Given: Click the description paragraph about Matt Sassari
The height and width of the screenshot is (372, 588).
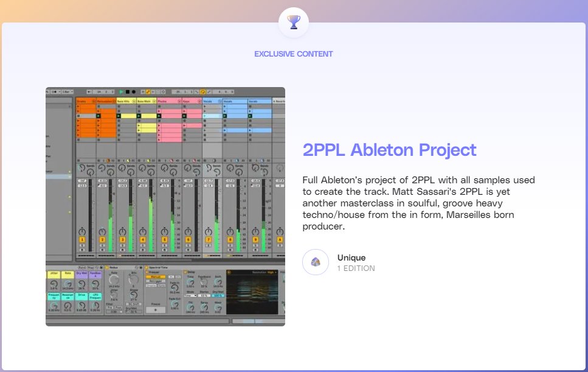Looking at the screenshot, I should click(418, 203).
